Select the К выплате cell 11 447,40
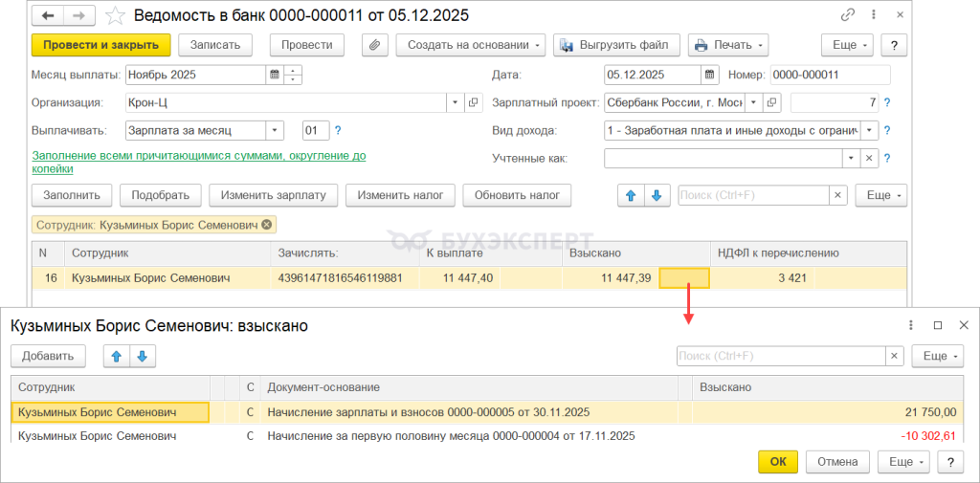Viewport: 980px width, 483px height. pyautogui.click(x=459, y=278)
